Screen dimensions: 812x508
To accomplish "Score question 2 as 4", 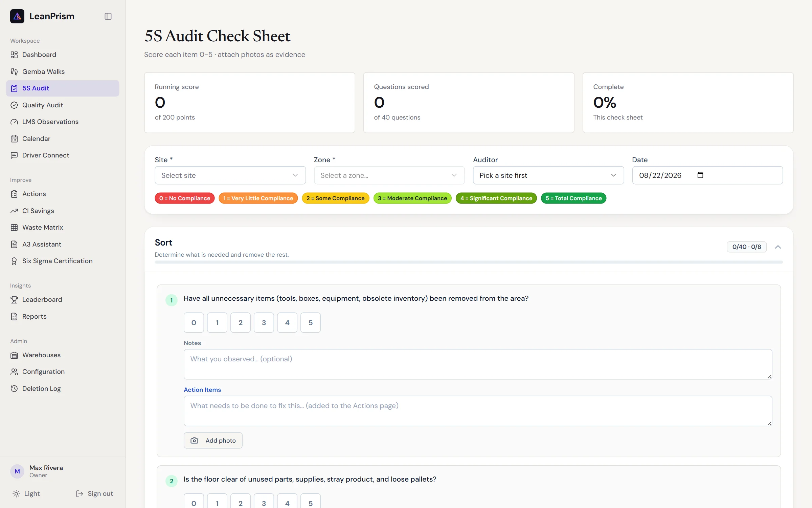I will pyautogui.click(x=287, y=501).
